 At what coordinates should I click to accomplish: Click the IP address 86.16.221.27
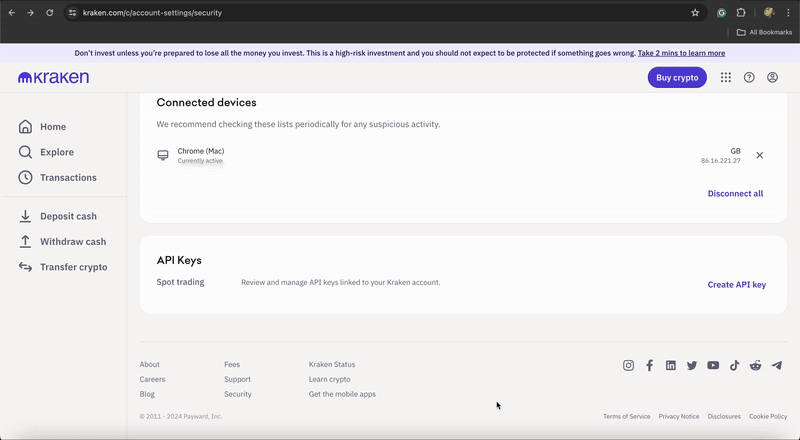720,161
